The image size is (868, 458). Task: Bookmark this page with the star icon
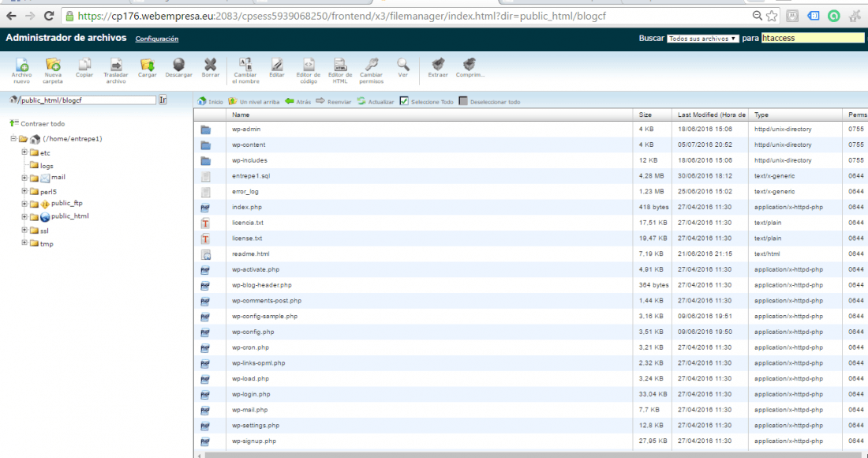pyautogui.click(x=772, y=16)
